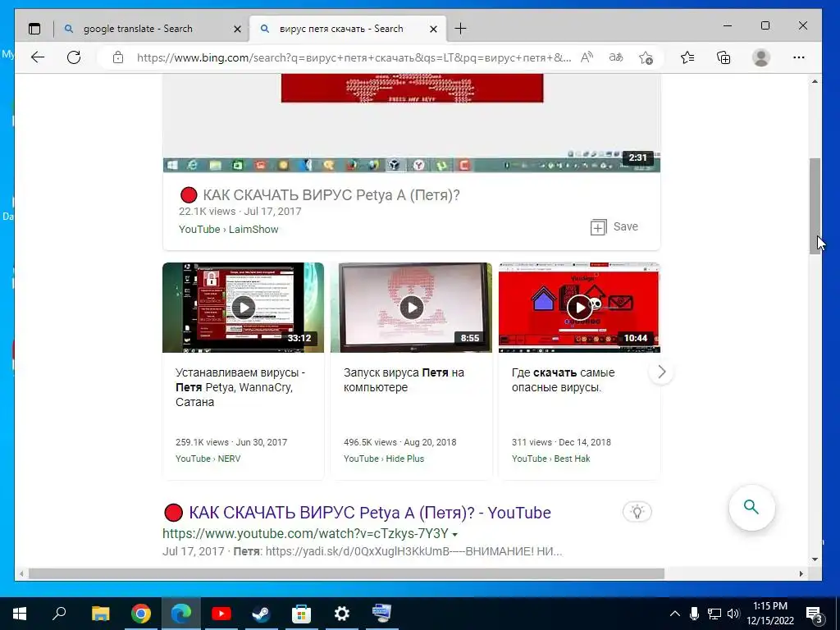The height and width of the screenshot is (630, 840).
Task: Play the 33:12 WannaCry video thumbnail
Action: [x=243, y=308]
